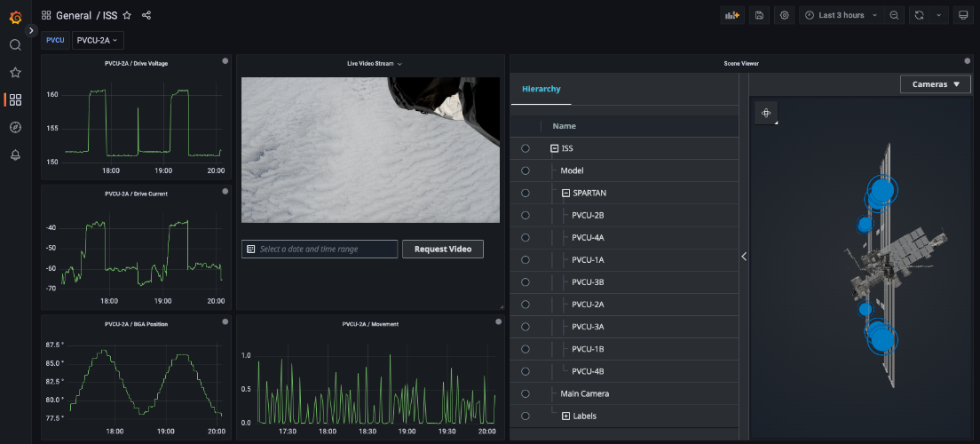Open the Last 3 hours time picker
980x444 pixels.
tap(842, 15)
